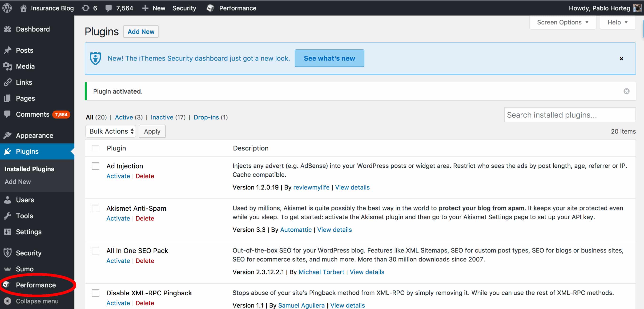644x309 pixels.
Task: Click the WordPress logo icon
Action: pos(9,8)
